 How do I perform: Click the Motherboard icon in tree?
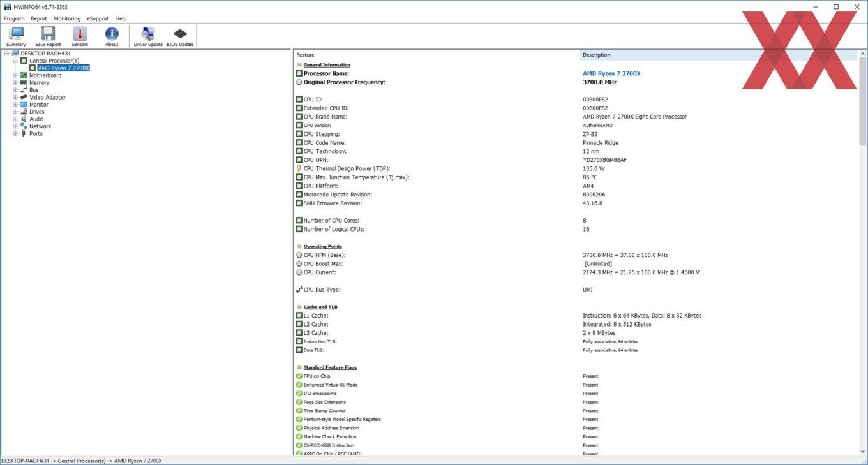24,75
